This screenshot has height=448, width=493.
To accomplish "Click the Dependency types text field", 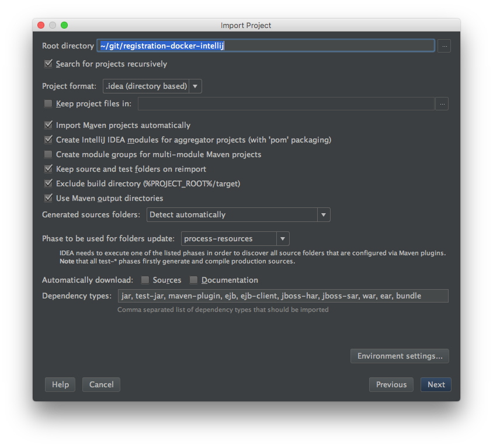I will (x=283, y=296).
